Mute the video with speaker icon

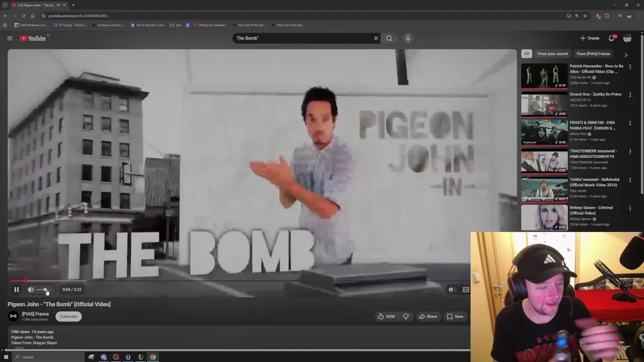[31, 290]
